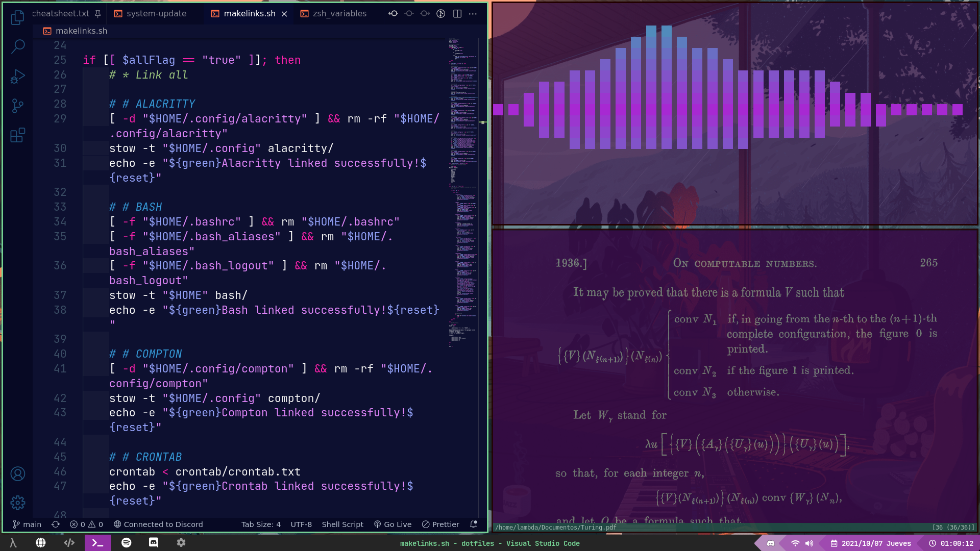Click the main branch status bar button

click(27, 524)
